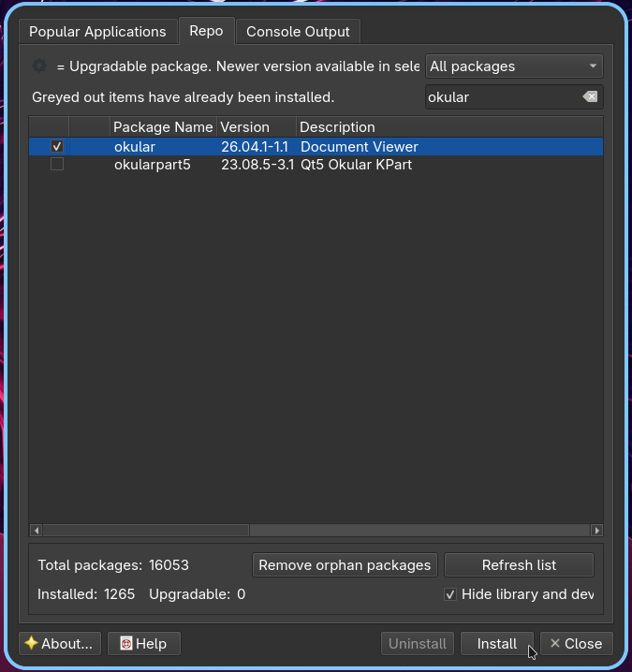Click the Greyed out items notice text
This screenshot has width=632, height=672.
[x=184, y=97]
